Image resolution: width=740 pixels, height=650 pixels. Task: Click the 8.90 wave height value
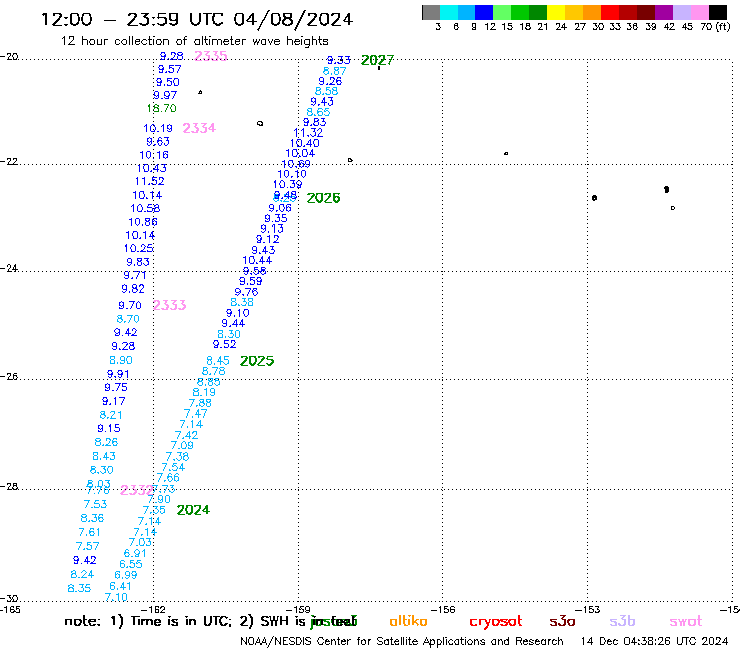coord(121,360)
